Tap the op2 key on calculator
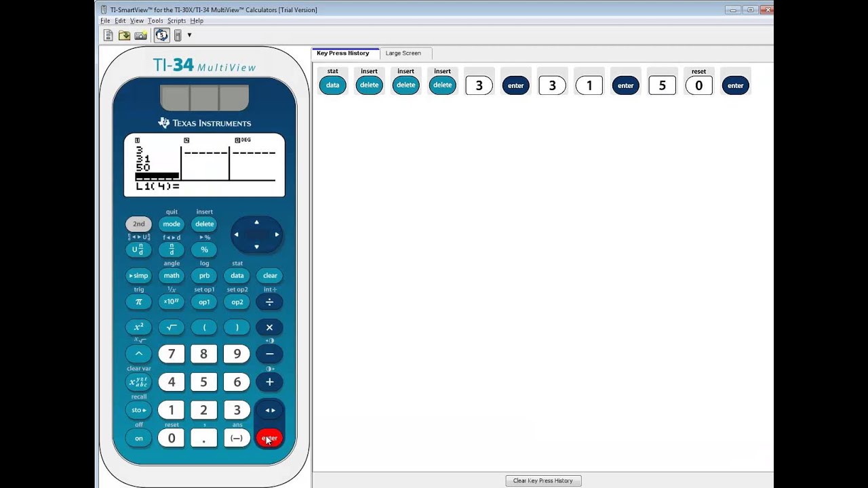868x488 pixels. tap(237, 302)
